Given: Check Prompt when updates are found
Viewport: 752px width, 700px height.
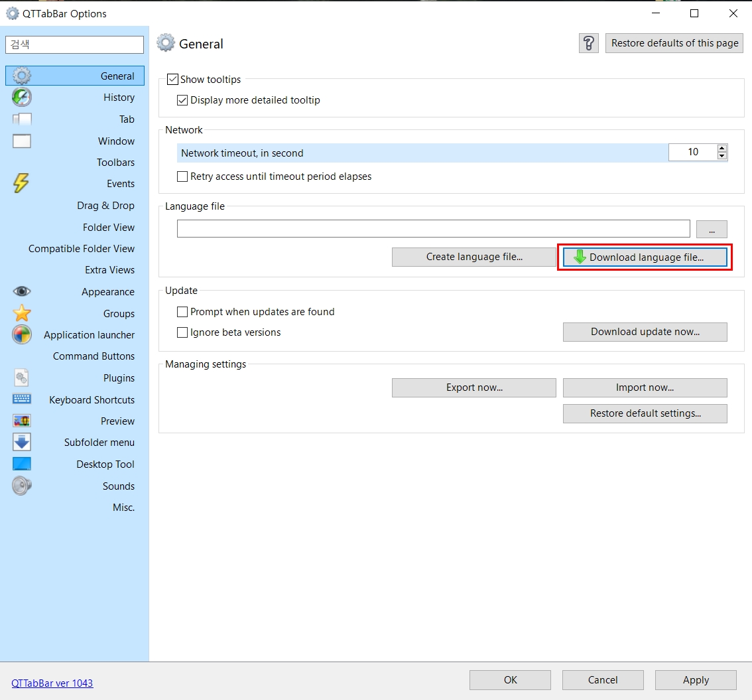Looking at the screenshot, I should coord(182,312).
